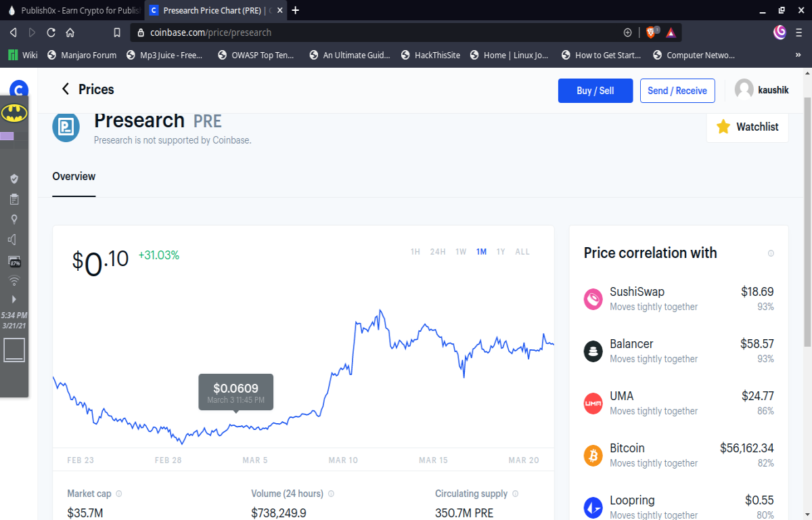The width and height of the screenshot is (812, 520).
Task: Go back to Prices
Action: tap(87, 89)
